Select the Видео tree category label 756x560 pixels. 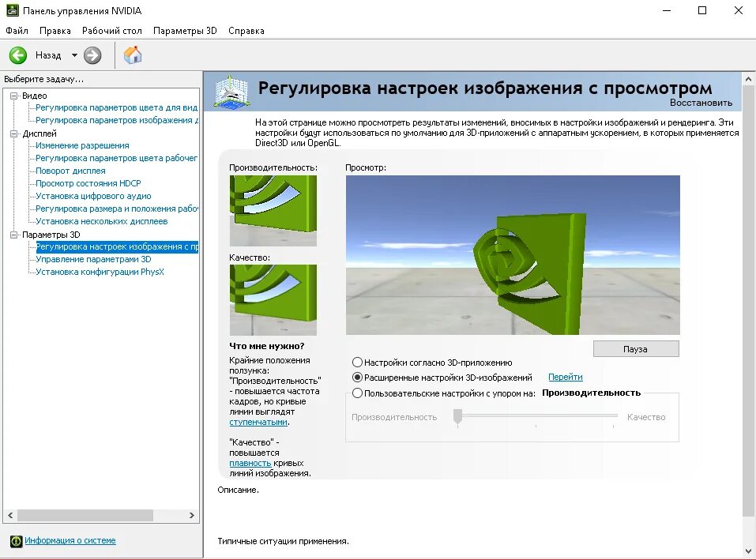click(x=35, y=96)
